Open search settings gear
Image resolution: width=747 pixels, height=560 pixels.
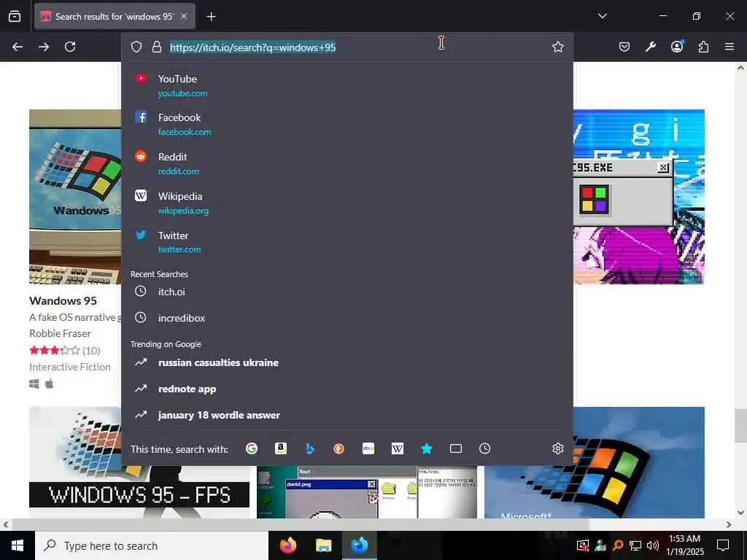pyautogui.click(x=558, y=448)
